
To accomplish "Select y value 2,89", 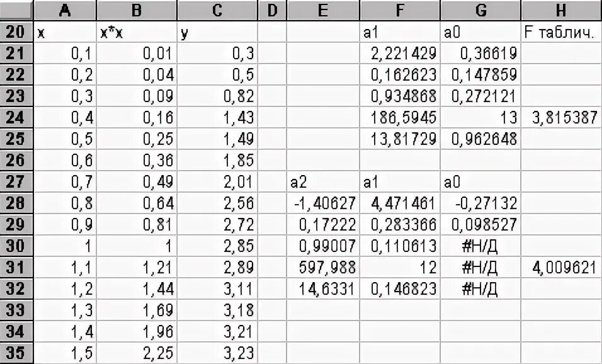I will (217, 267).
